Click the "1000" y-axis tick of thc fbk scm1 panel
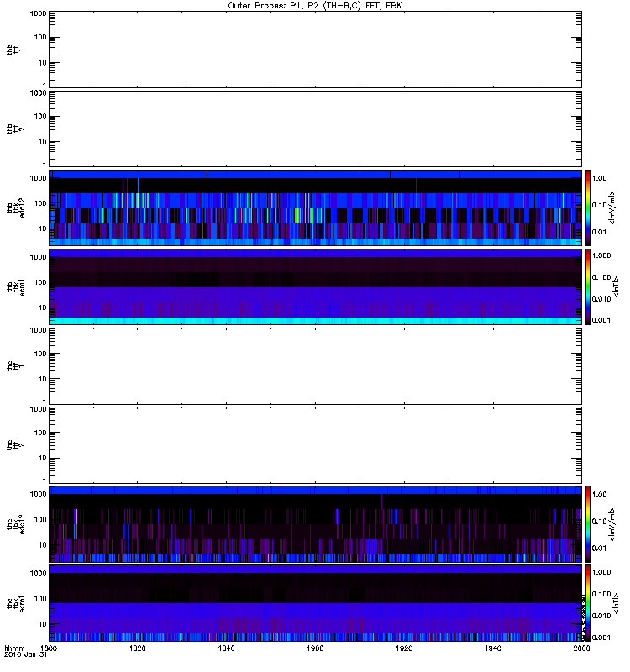Image resolution: width=630 pixels, height=672 pixels. 38,574
